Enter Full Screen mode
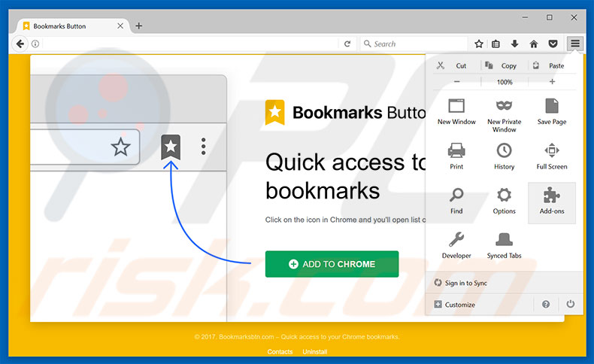The image size is (594, 364). click(552, 156)
